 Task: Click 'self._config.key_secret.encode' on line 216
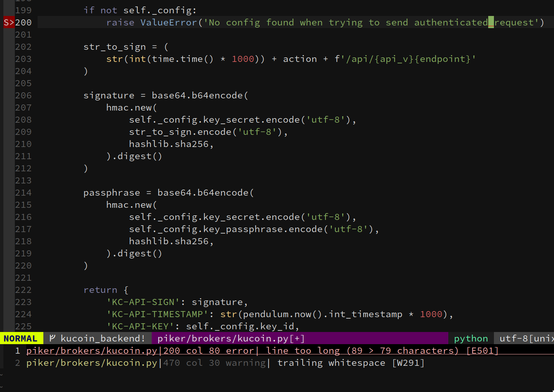coord(214,217)
